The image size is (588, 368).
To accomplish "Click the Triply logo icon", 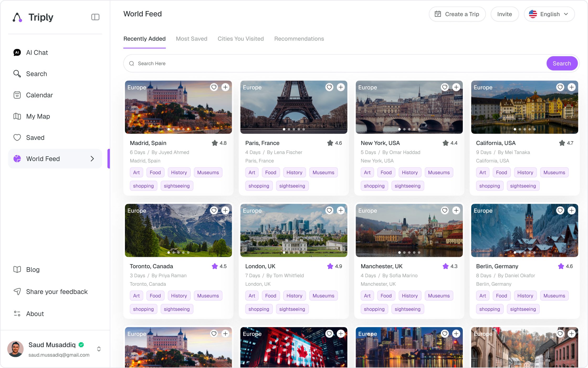I will pos(17,17).
